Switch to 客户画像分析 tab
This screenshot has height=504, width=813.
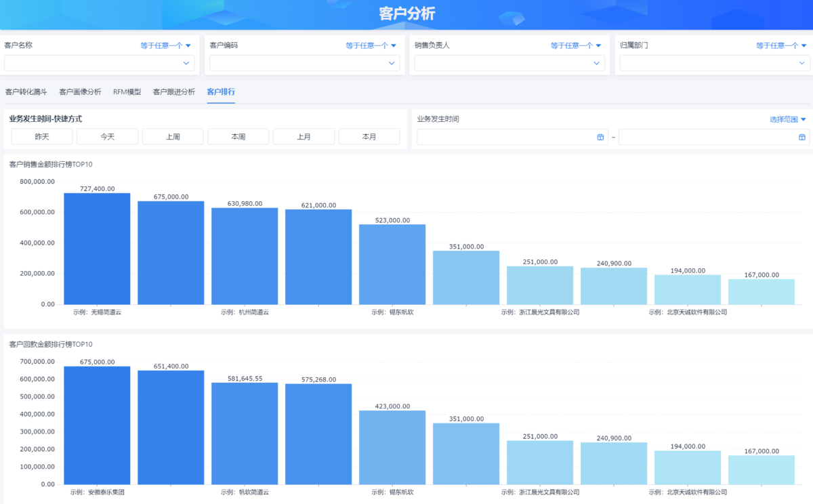click(x=80, y=91)
